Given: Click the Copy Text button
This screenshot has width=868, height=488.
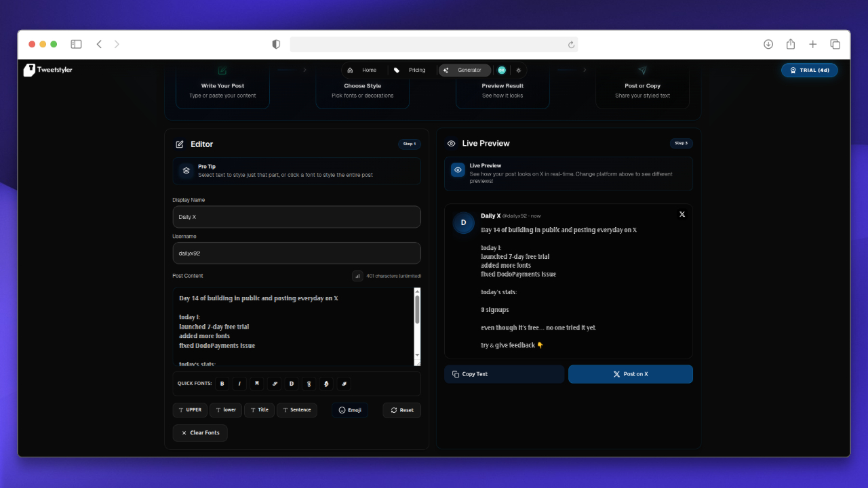Looking at the screenshot, I should click(504, 374).
